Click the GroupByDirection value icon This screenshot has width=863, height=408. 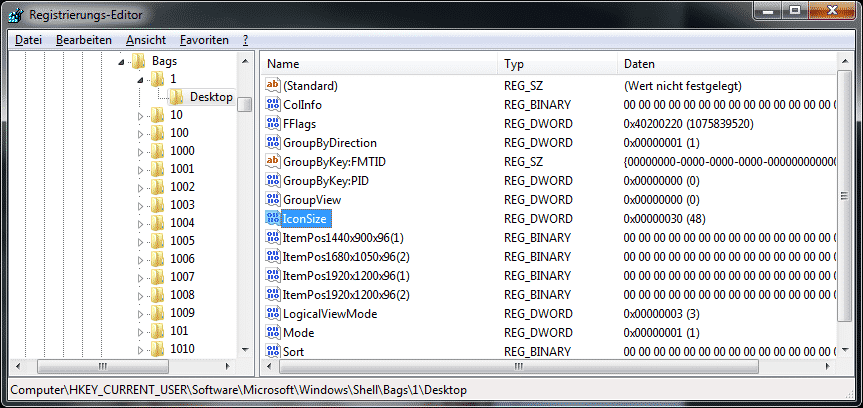[272, 143]
